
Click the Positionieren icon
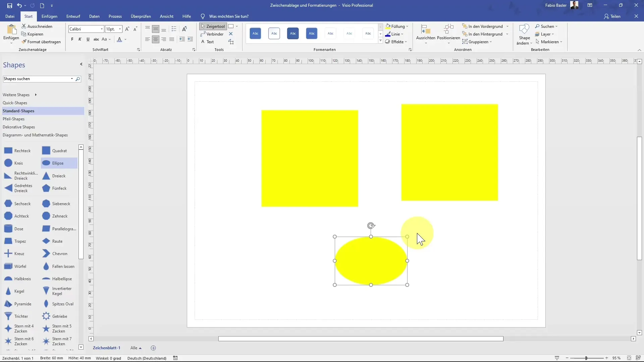tap(448, 29)
